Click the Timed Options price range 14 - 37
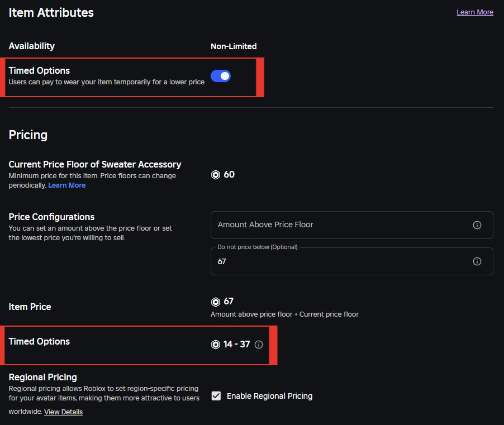504x425 pixels. [236, 344]
